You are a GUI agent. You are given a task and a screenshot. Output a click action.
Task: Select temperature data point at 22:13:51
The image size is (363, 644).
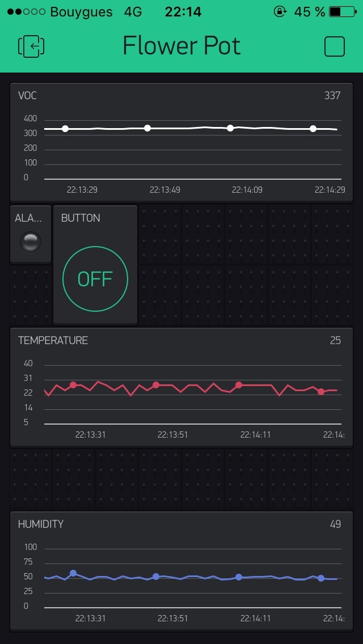(x=156, y=385)
